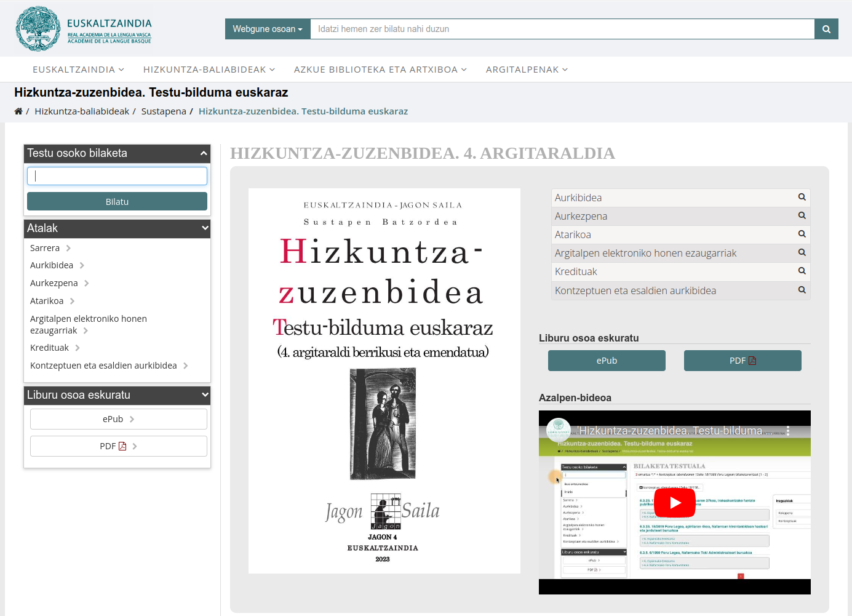The height and width of the screenshot is (616, 852).
Task: Open current page breadcrumb Hizkuntza-zuzenbidea link
Action: click(x=303, y=111)
